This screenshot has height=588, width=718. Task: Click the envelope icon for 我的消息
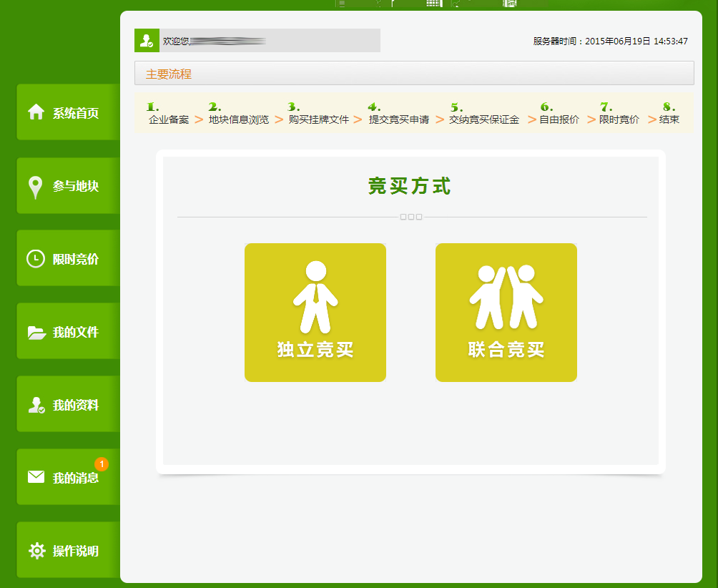[x=36, y=477]
